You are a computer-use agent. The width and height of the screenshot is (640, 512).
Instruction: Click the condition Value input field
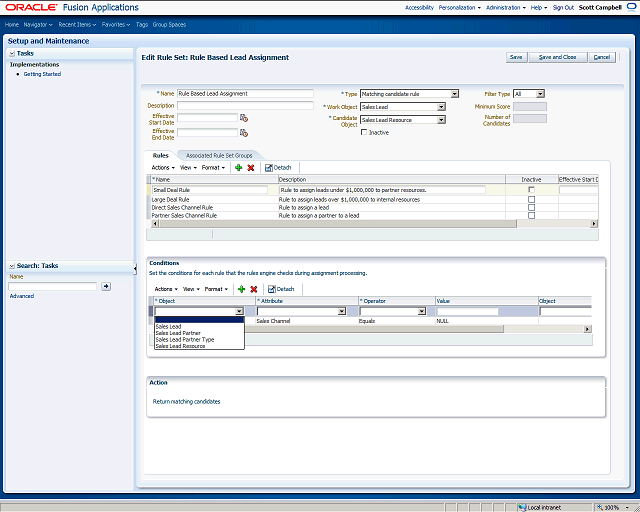[x=467, y=312]
